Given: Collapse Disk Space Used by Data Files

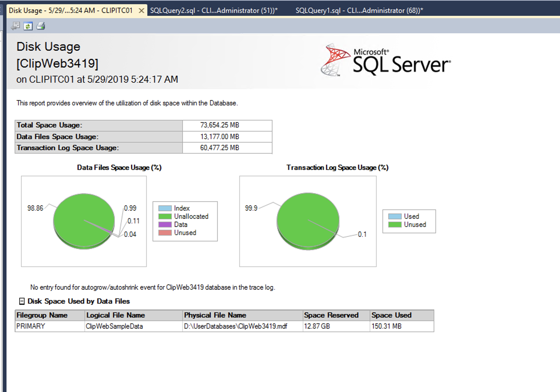Looking at the screenshot, I should [22, 301].
